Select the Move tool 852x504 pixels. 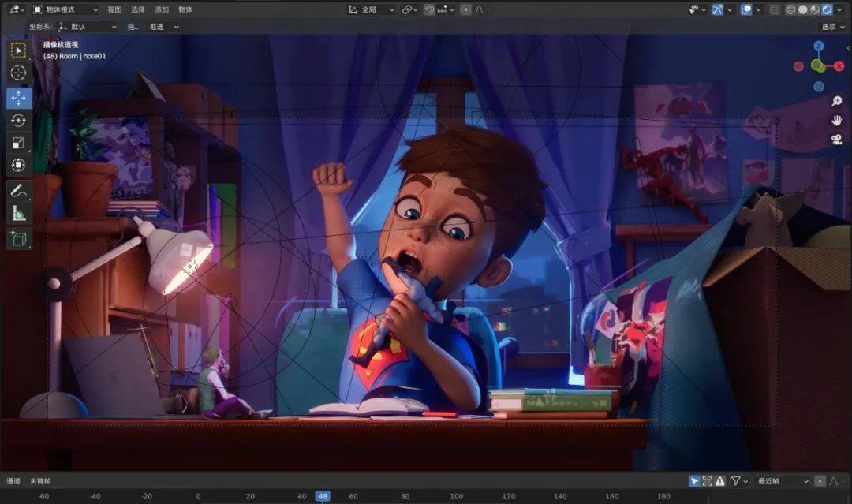point(18,99)
